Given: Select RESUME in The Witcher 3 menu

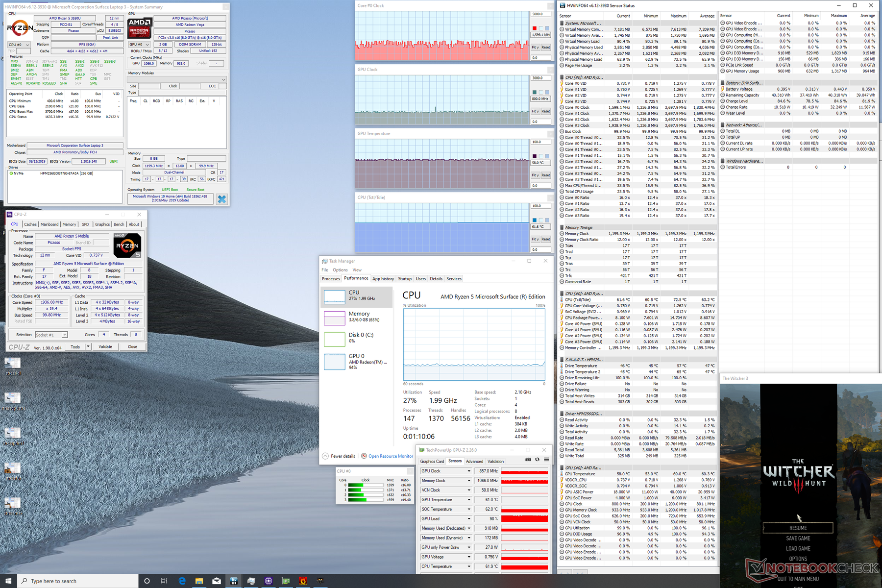Looking at the screenshot, I should click(798, 528).
